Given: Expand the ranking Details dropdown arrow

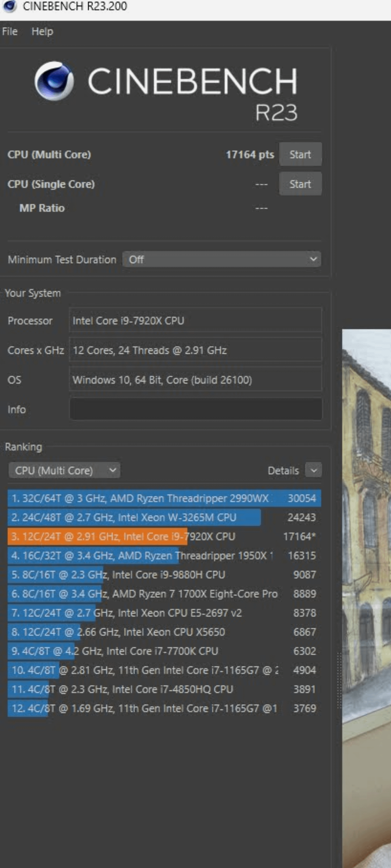Looking at the screenshot, I should click(314, 471).
